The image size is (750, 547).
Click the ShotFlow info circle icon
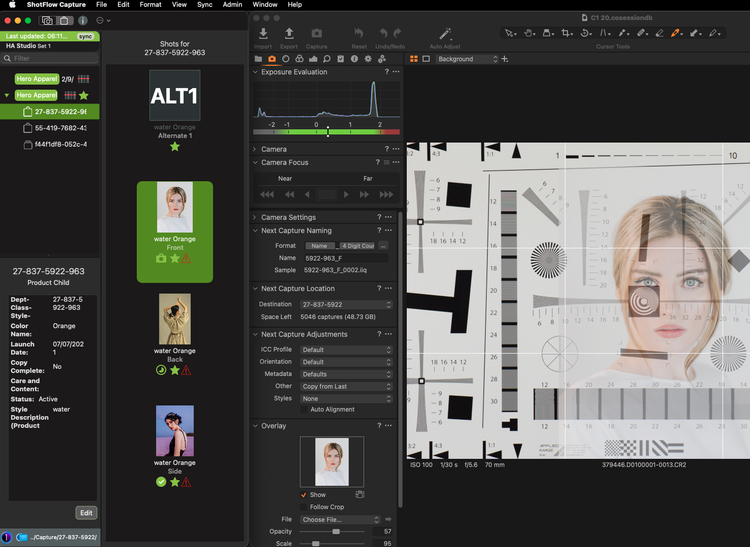click(x=83, y=21)
